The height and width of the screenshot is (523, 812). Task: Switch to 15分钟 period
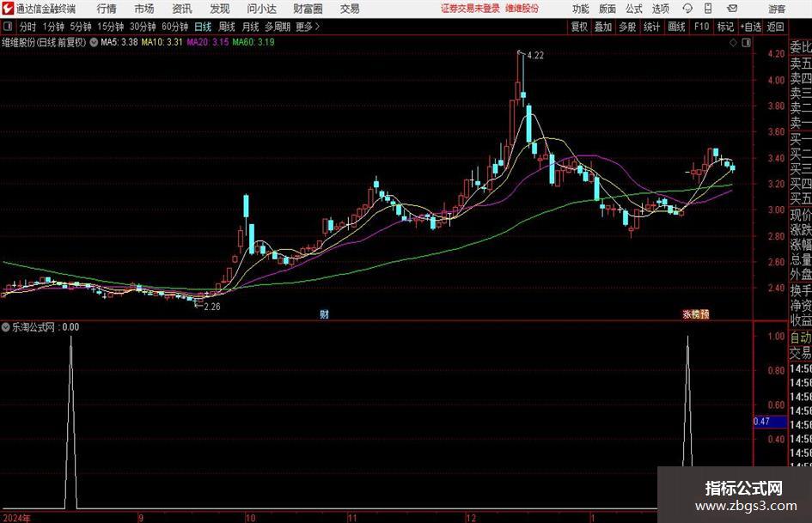pos(111,27)
